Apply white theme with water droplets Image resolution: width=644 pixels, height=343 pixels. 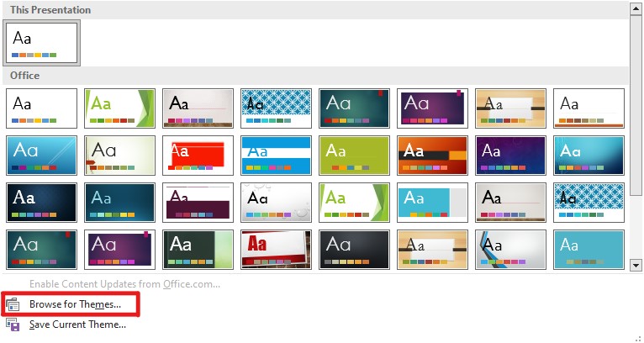(x=276, y=203)
